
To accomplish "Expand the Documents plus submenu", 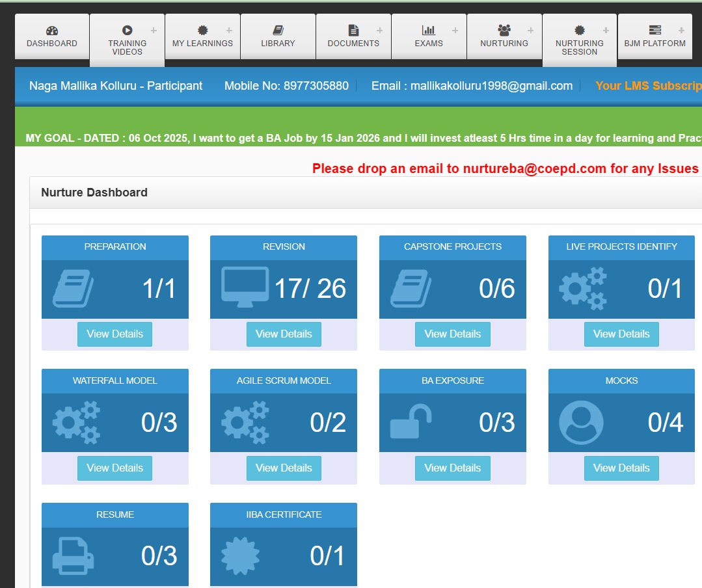I will [x=380, y=30].
